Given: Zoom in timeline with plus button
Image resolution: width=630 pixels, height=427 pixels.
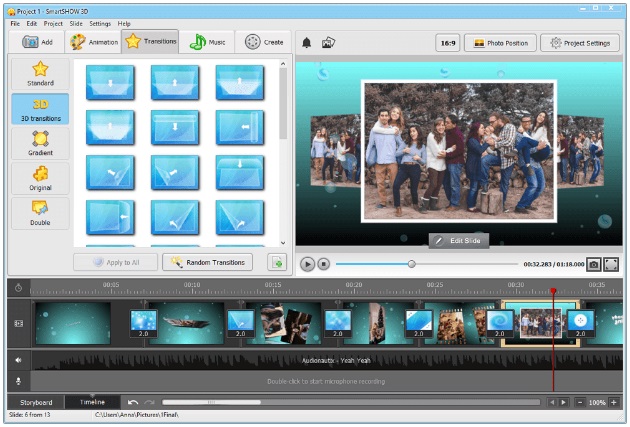Looking at the screenshot, I should tap(614, 402).
